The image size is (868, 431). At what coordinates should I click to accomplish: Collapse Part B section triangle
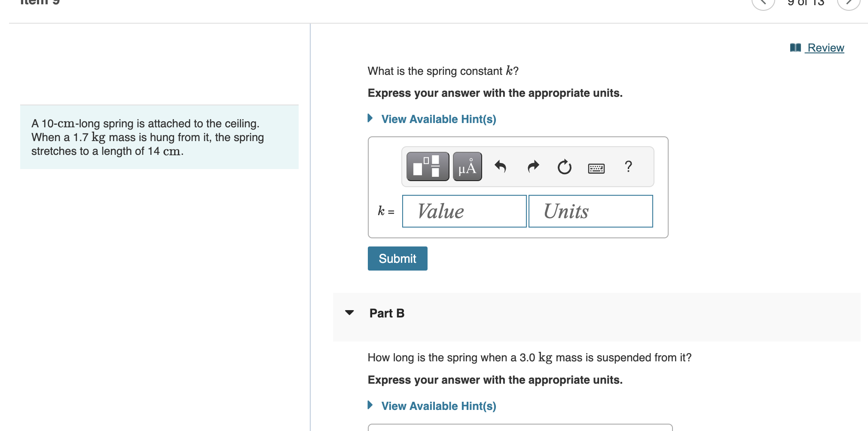tap(350, 314)
